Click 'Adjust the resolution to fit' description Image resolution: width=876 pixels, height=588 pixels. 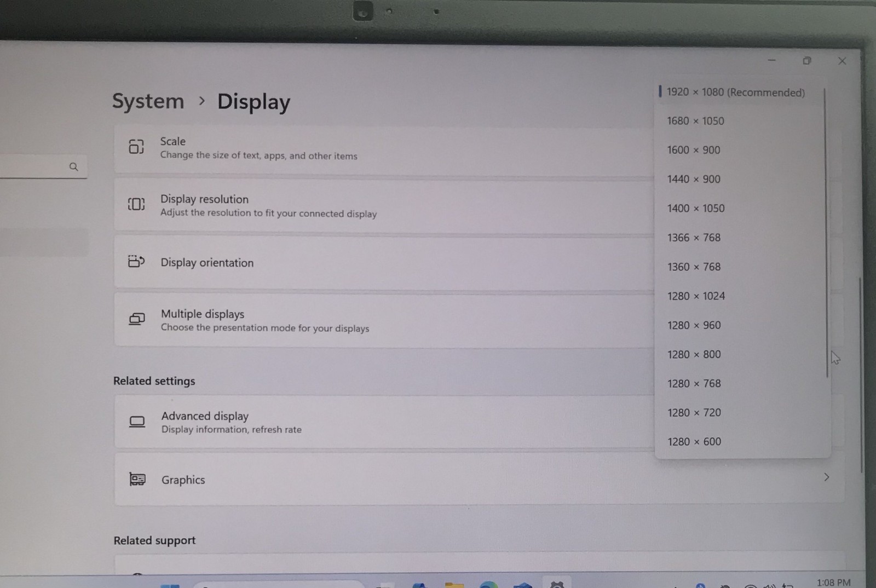(x=268, y=213)
